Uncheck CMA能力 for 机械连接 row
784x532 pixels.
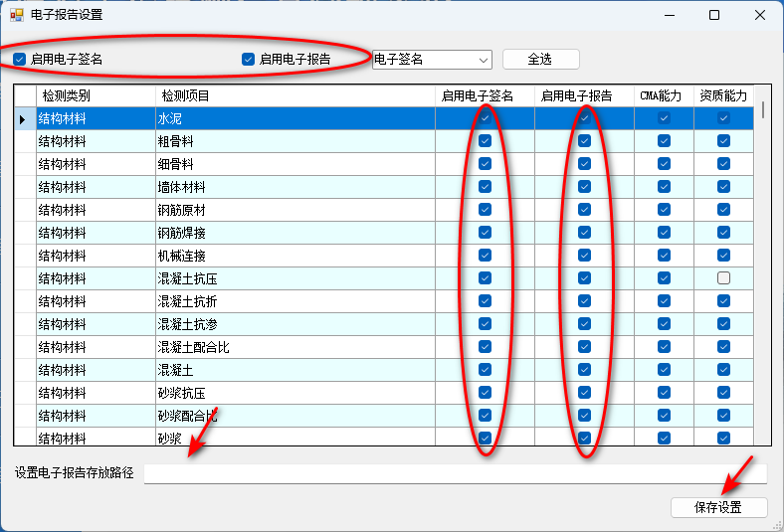click(x=664, y=256)
